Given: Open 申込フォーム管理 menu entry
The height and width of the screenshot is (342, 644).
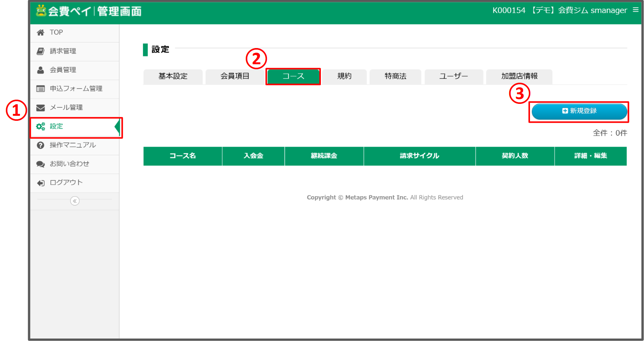Looking at the screenshot, I should [x=75, y=89].
